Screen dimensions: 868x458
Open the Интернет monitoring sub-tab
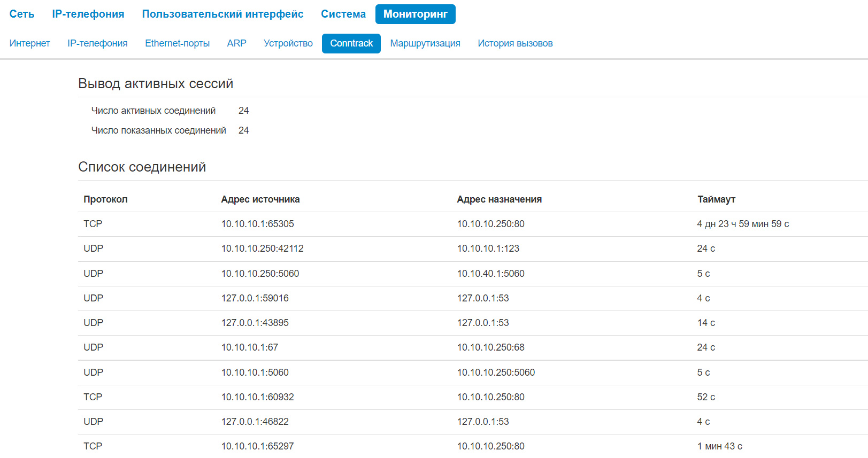point(29,43)
